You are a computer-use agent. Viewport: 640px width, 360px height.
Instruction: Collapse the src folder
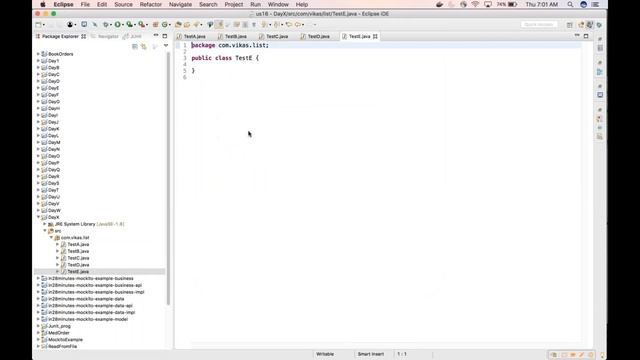(x=45, y=231)
